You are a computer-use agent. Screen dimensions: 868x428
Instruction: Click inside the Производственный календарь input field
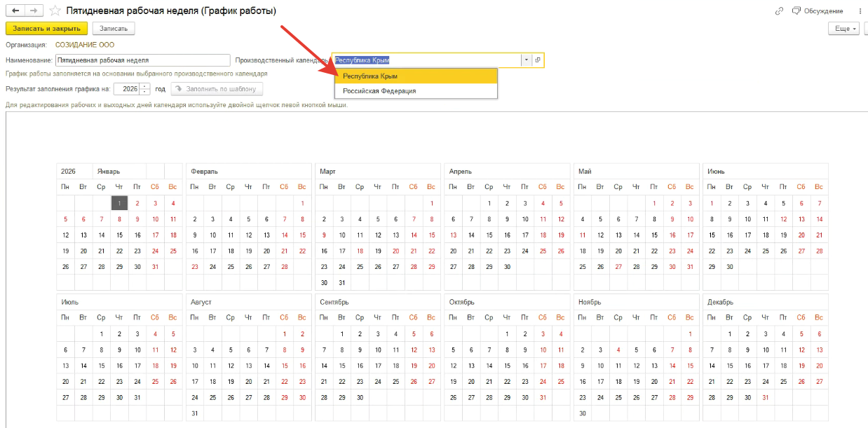426,60
